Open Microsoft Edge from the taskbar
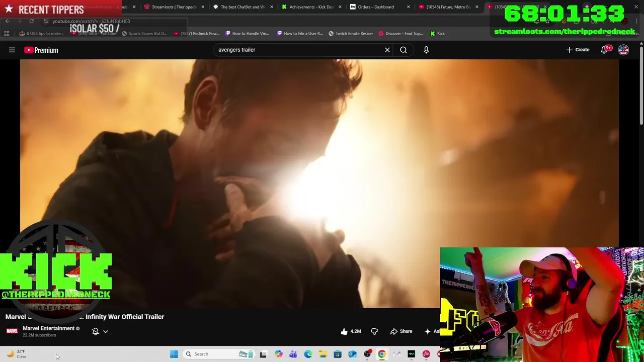Viewport: 644px width, 362px height. click(x=308, y=354)
